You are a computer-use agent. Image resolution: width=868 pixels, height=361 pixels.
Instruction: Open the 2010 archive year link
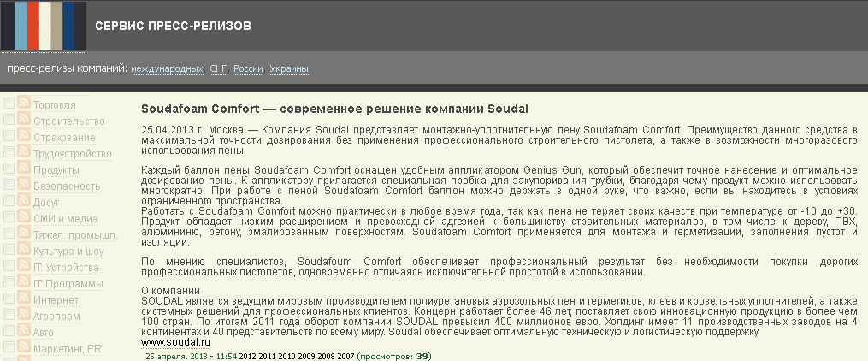point(286,357)
